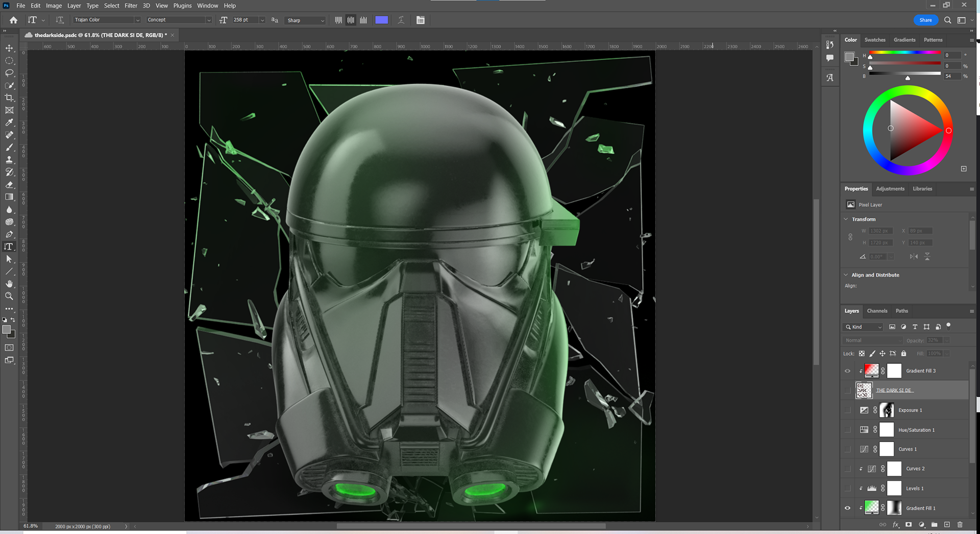Click the purple text color swatch
The height and width of the screenshot is (534, 980).
click(x=381, y=20)
